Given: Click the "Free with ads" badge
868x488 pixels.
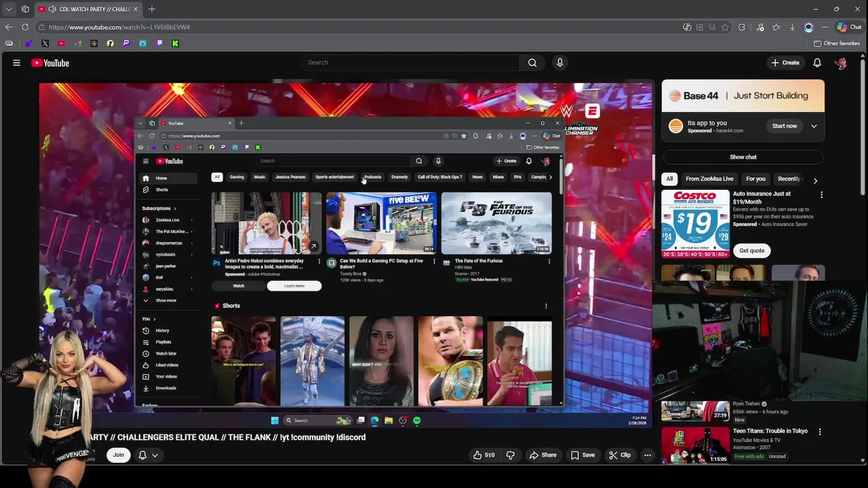Looking at the screenshot, I should click(x=749, y=457).
